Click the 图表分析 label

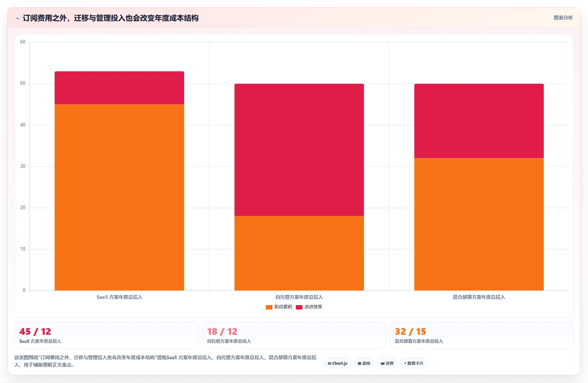coord(563,18)
